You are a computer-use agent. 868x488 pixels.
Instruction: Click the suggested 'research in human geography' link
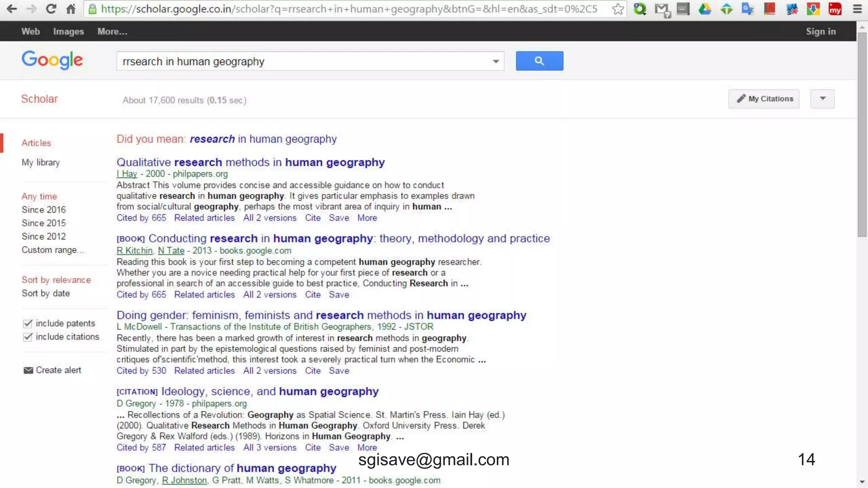pyautogui.click(x=263, y=139)
